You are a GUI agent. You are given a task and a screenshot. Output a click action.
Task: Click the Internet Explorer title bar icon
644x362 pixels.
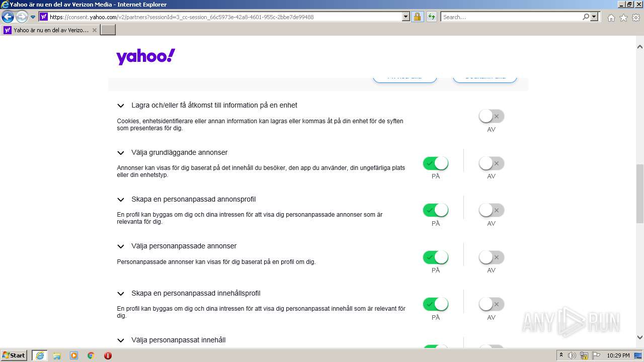(x=5, y=5)
